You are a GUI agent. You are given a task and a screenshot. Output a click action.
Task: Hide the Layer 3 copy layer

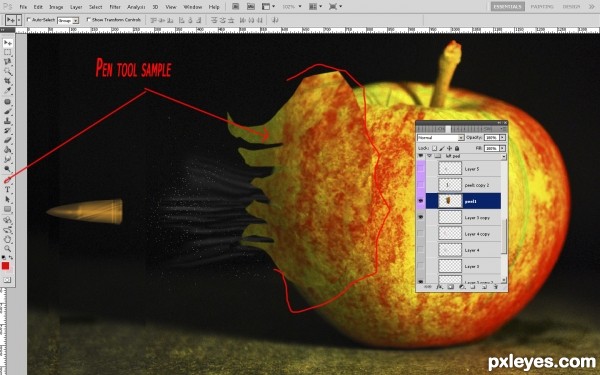421,217
